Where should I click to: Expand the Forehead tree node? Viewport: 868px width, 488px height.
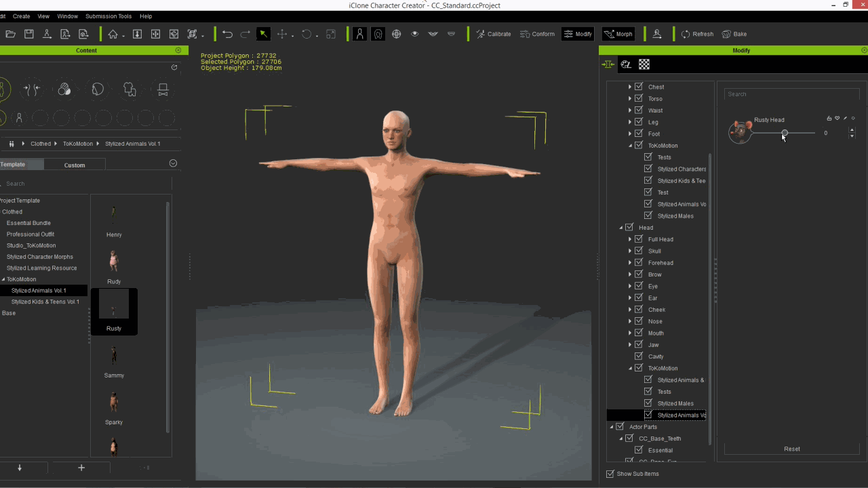630,263
